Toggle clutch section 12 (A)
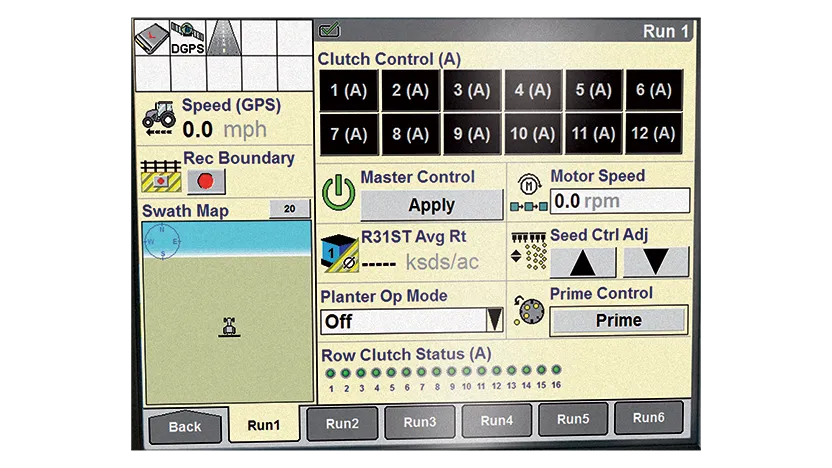This screenshot has width=832, height=468. click(654, 134)
